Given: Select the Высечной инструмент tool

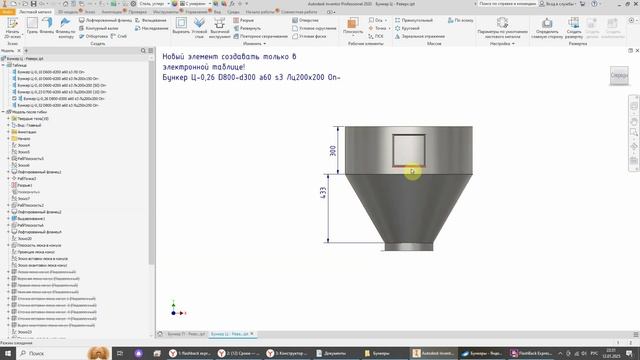Looking at the screenshot, I should [x=220, y=27].
